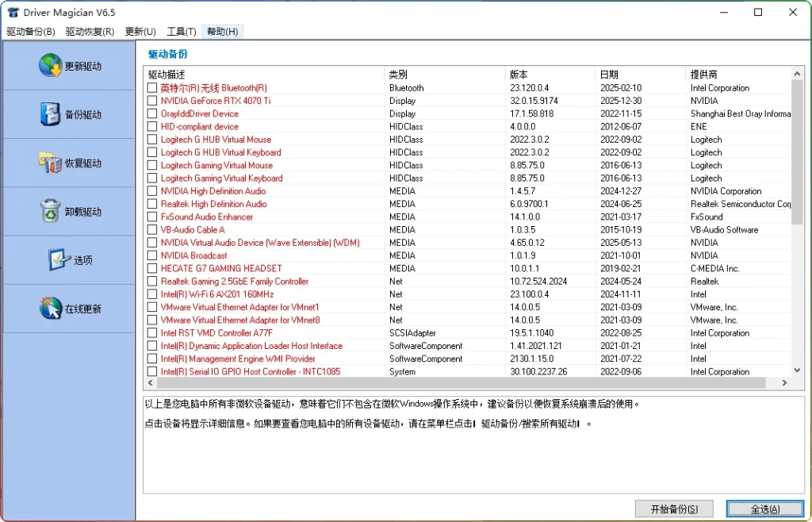This screenshot has width=812, height=522.
Task: Open the 工具(T) menu
Action: click(181, 32)
